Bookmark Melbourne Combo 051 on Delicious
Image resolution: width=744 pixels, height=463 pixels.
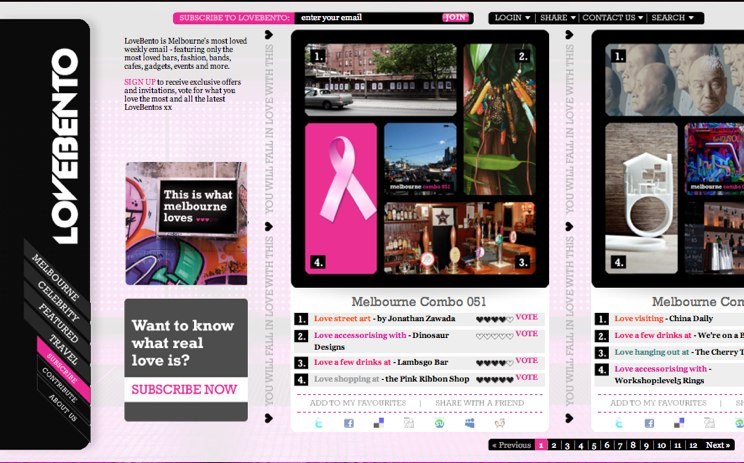coord(379,423)
